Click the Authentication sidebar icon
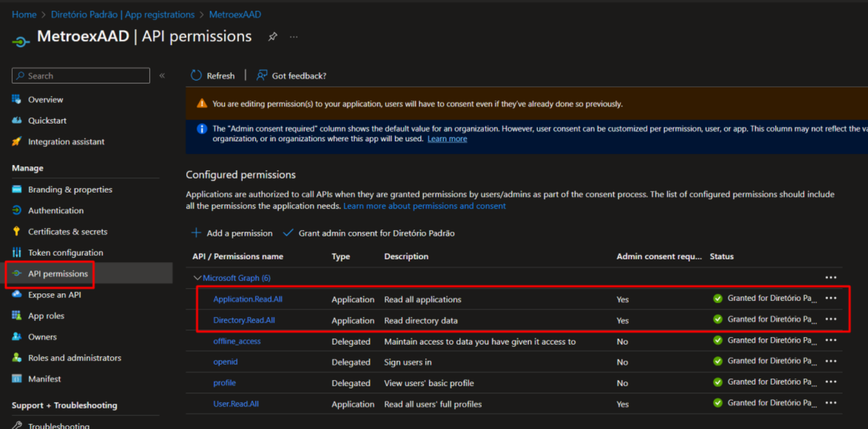This screenshot has width=868, height=429. (17, 210)
